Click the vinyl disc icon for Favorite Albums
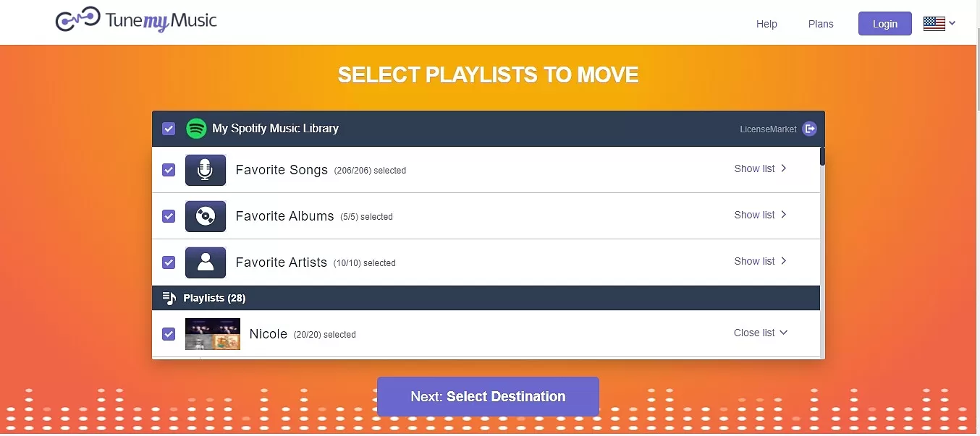This screenshot has height=436, width=980. pos(206,216)
